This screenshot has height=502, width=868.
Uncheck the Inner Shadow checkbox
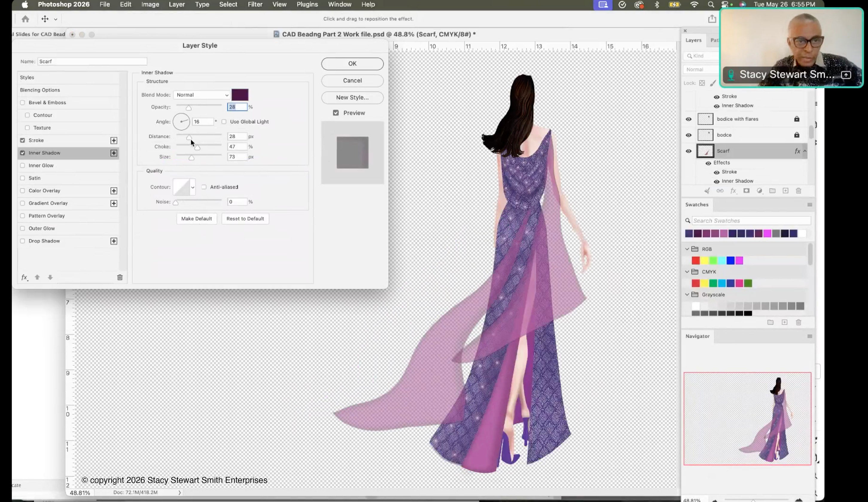(22, 153)
